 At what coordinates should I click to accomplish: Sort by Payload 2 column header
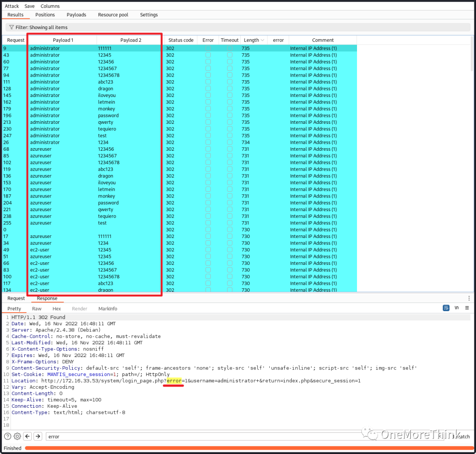pos(130,40)
